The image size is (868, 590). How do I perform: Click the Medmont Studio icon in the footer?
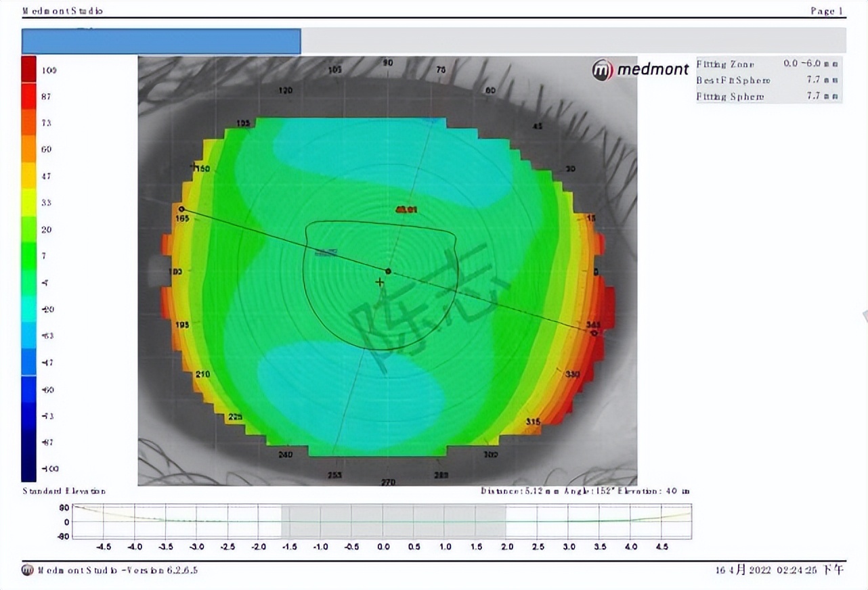click(28, 570)
